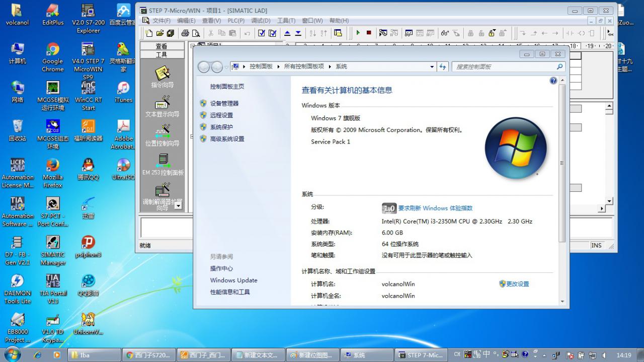644x362 pixels.
Task: Click the Download to PLC arrow icon
Action: (298, 33)
